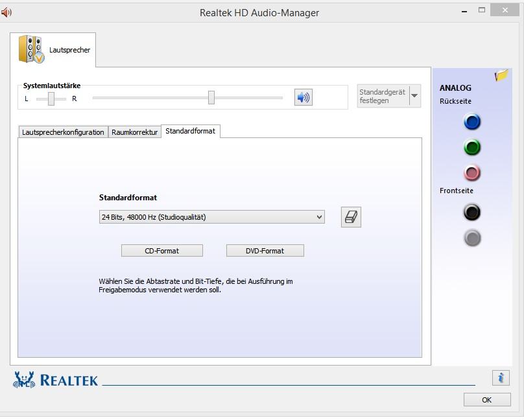This screenshot has width=524, height=420.
Task: Click the L/R balance slider handle
Action: click(51, 99)
